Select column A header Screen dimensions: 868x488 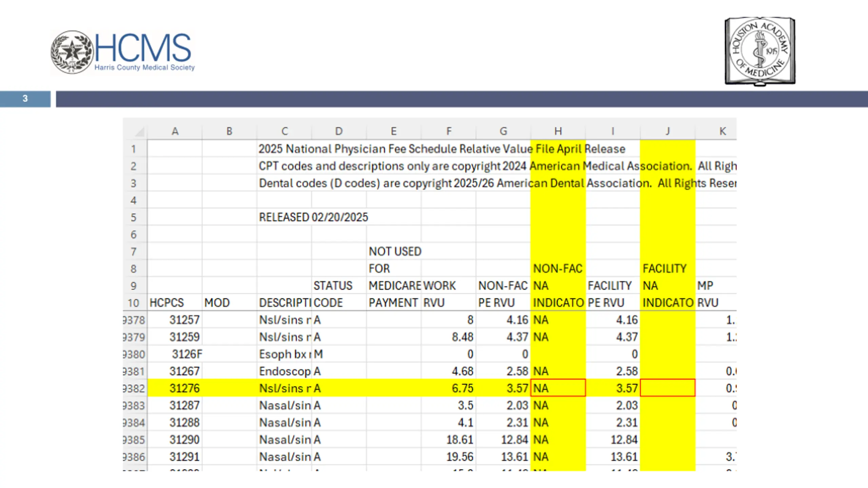[x=175, y=131]
